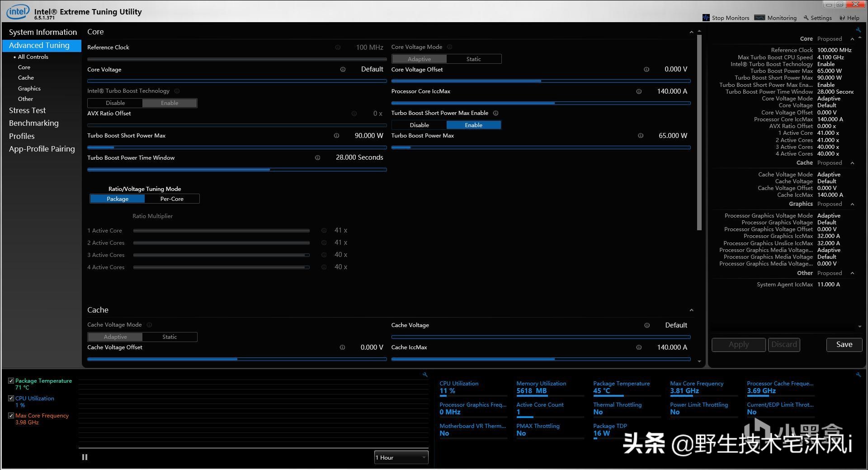Enable Turbo Boost Short Power Max
Image resolution: width=868 pixels, height=470 pixels.
pyautogui.click(x=473, y=125)
